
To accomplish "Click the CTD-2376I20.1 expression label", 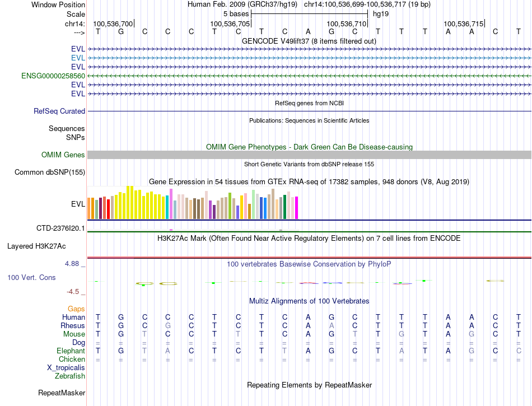I will (60, 228).
